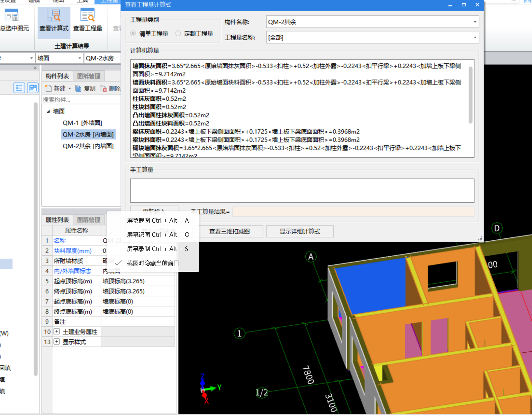Image resolution: width=532 pixels, height=415 pixels.
Task: Collapse 墙面 tree node
Action: (x=48, y=111)
